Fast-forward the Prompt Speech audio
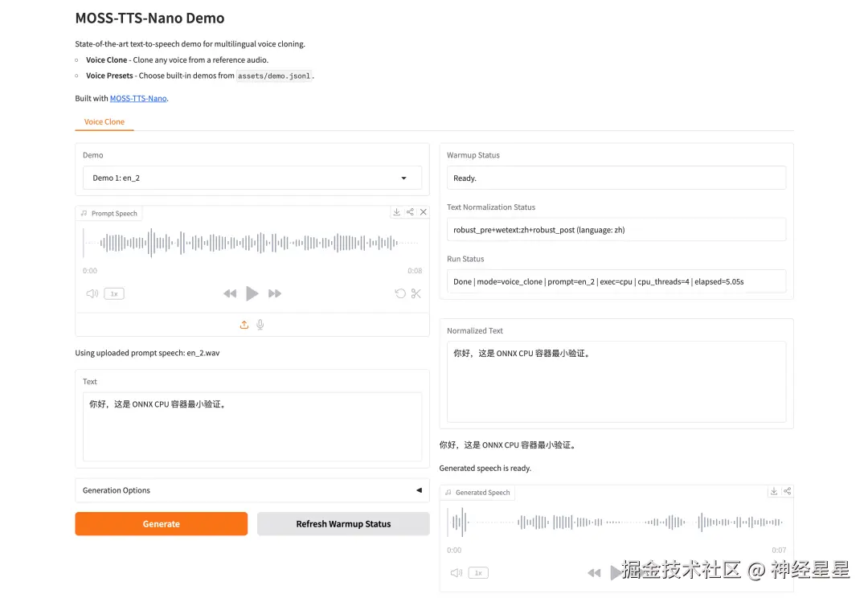This screenshot has width=868, height=598. [275, 293]
